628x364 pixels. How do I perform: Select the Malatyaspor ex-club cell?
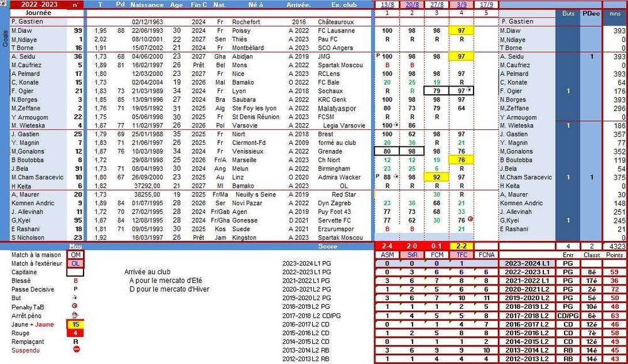[337, 108]
